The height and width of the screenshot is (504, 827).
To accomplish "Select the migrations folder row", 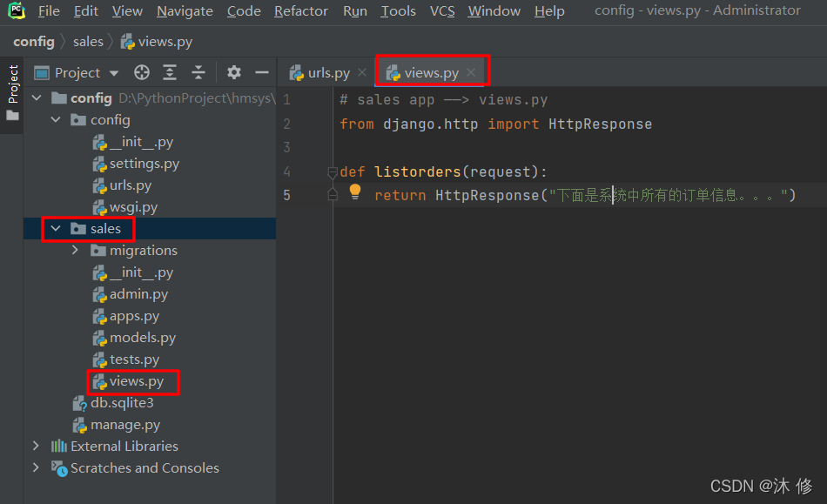I will point(149,250).
